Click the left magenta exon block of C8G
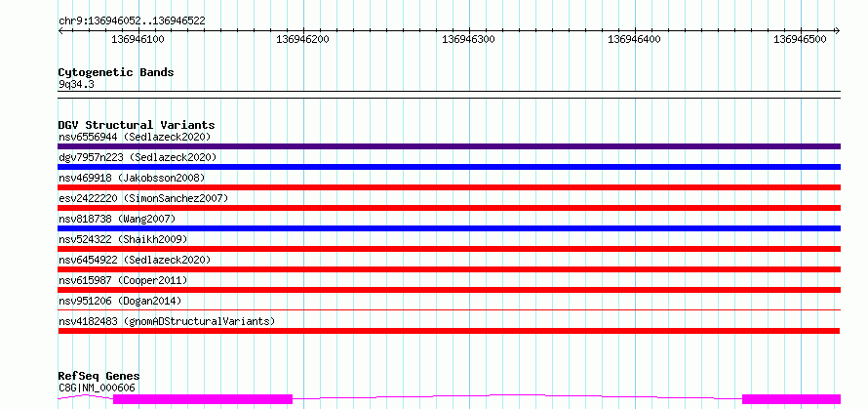This screenshot has height=409, width=868. [x=203, y=399]
